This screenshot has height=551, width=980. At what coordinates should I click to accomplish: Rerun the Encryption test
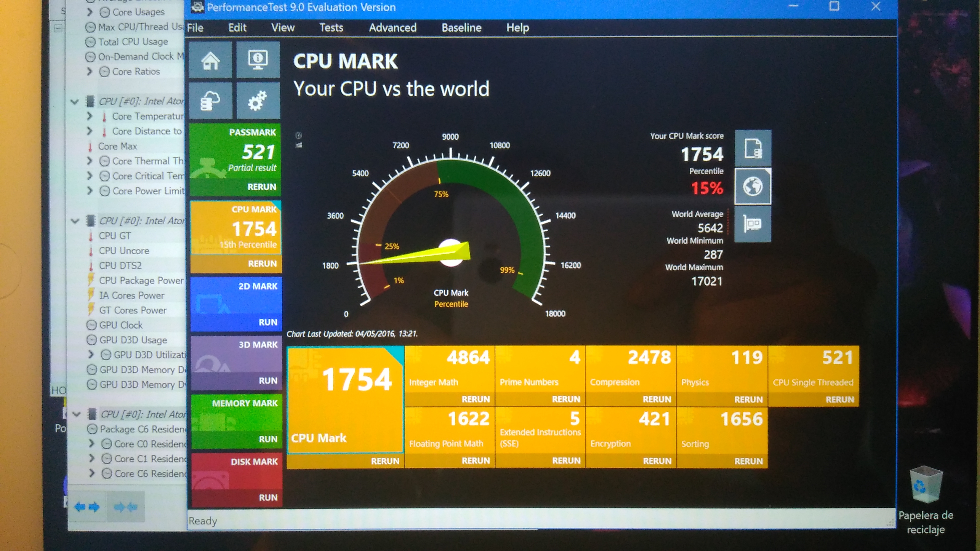click(657, 461)
